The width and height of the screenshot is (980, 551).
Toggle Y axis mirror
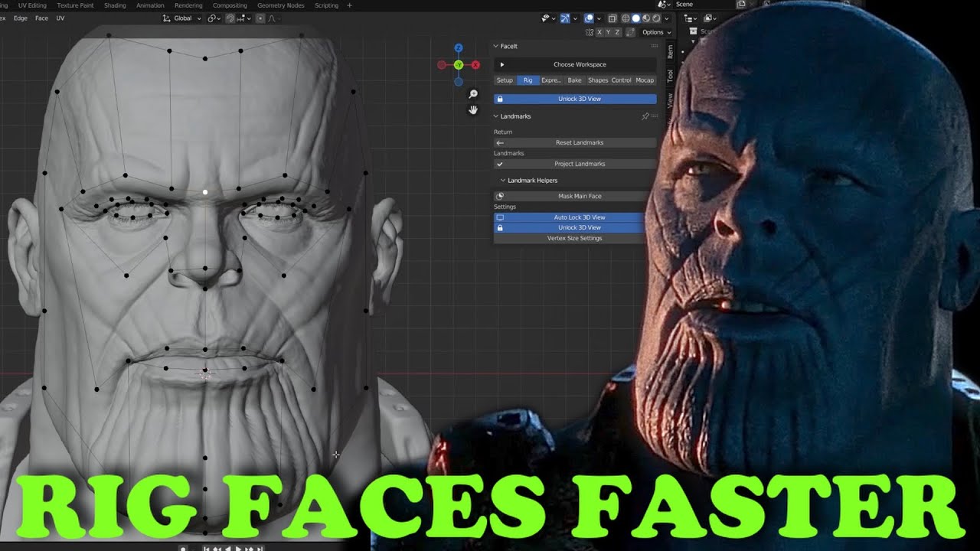pyautogui.click(x=609, y=32)
